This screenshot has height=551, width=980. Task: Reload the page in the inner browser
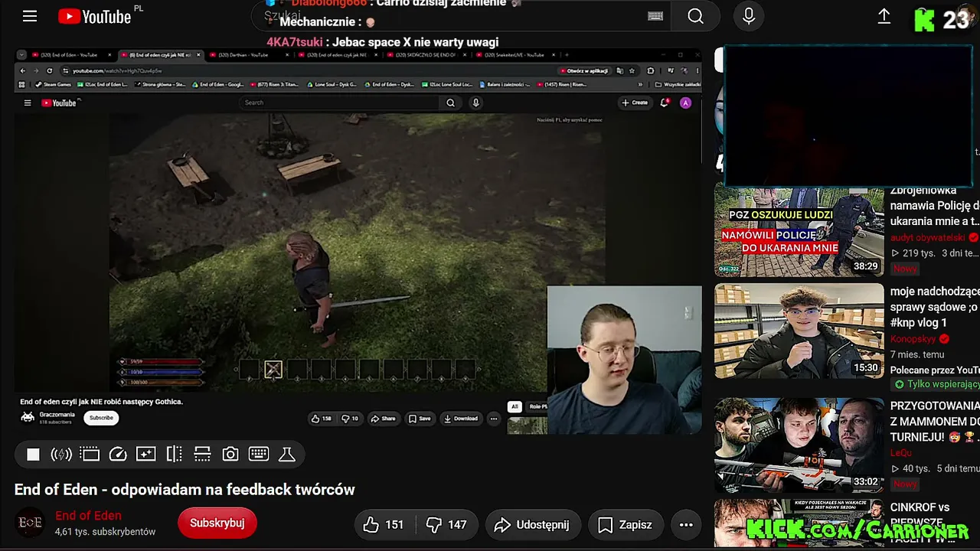51,70
